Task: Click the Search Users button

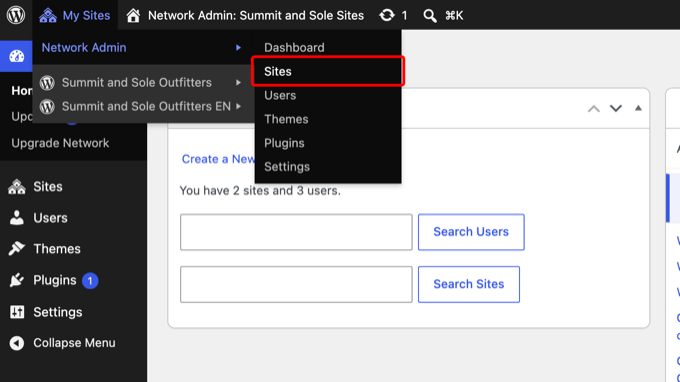Action: 471,232
